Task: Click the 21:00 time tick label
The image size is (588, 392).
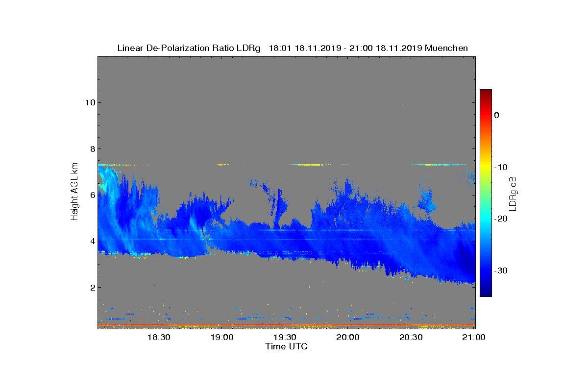Action: click(474, 337)
